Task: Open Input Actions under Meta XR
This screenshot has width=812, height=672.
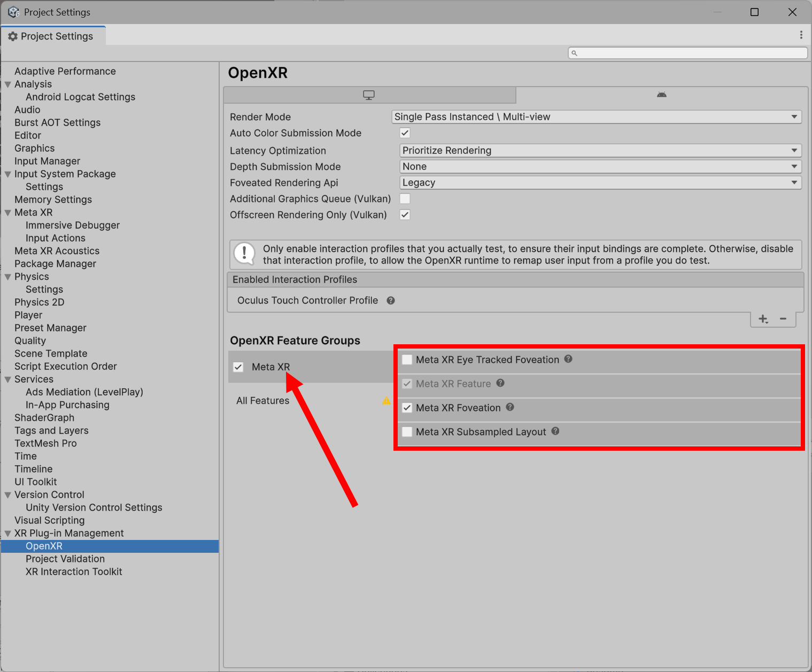Action: (56, 238)
